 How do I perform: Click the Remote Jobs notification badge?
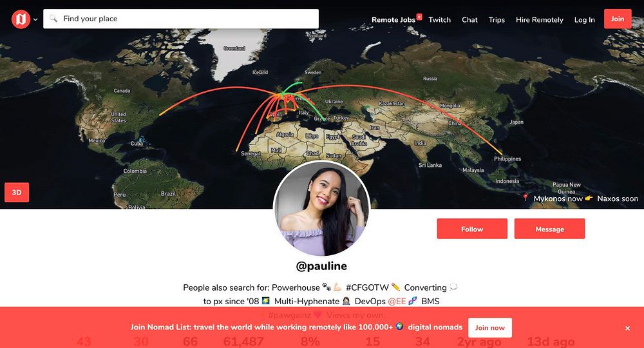pos(419,17)
